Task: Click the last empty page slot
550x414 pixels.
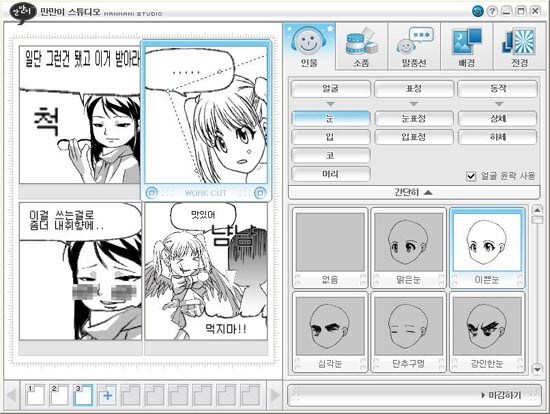Action: 251,395
